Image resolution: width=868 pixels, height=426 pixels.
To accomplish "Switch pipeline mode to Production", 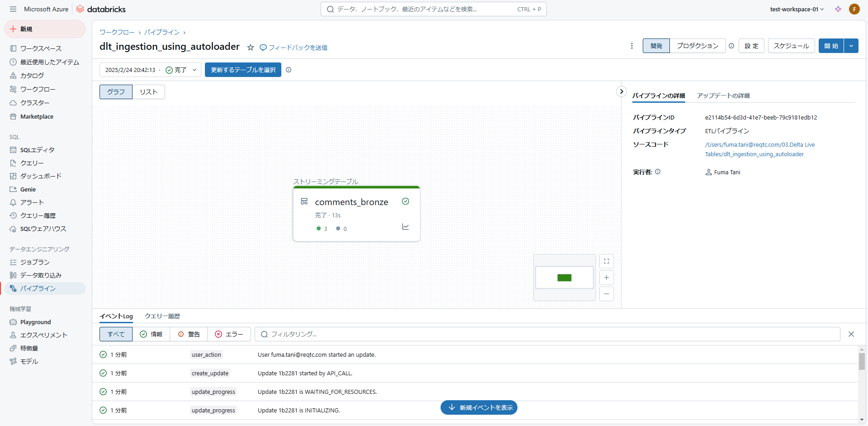I will coord(697,46).
